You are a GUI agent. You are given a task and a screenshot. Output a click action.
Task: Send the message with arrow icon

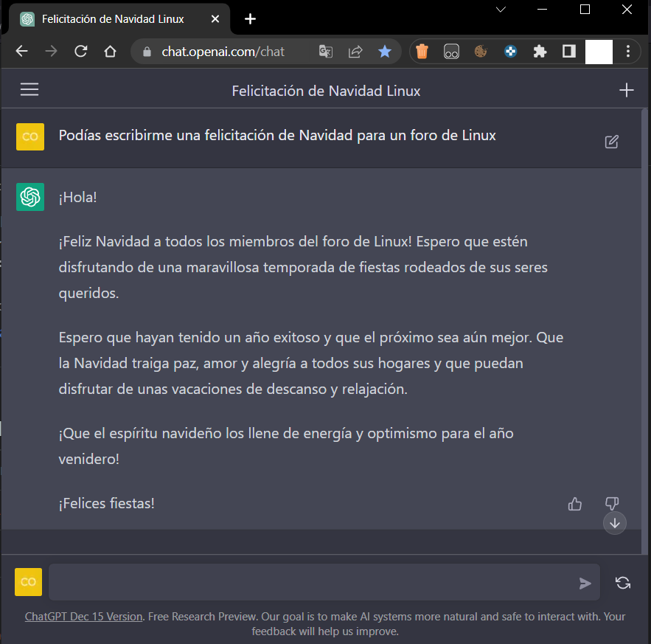click(585, 583)
